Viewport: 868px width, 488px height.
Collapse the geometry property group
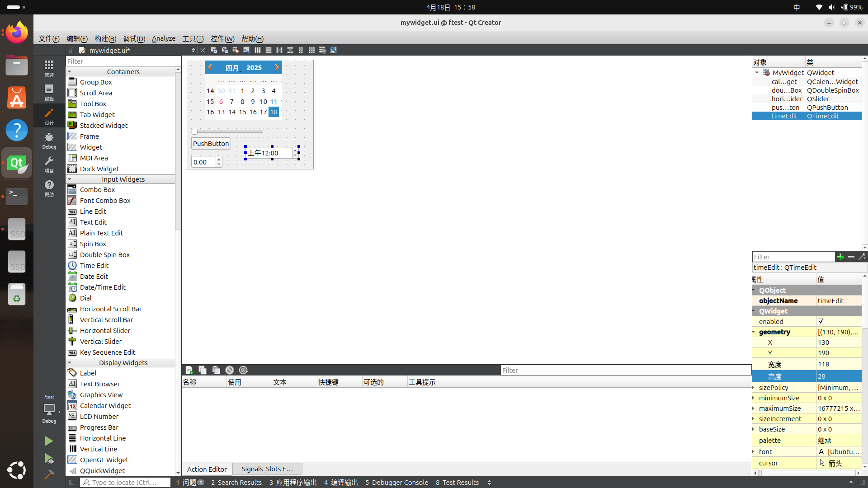(x=754, y=332)
